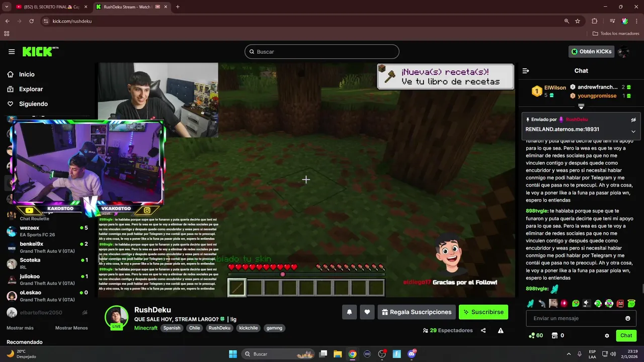Focus the Kick Buscar search box

(x=322, y=52)
